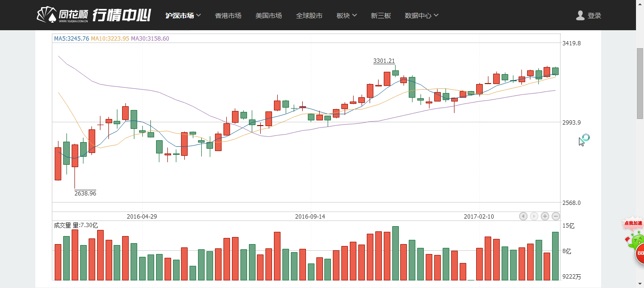Open the 香港市场 nav item
Viewport: 644px width, 288px height.
click(228, 16)
